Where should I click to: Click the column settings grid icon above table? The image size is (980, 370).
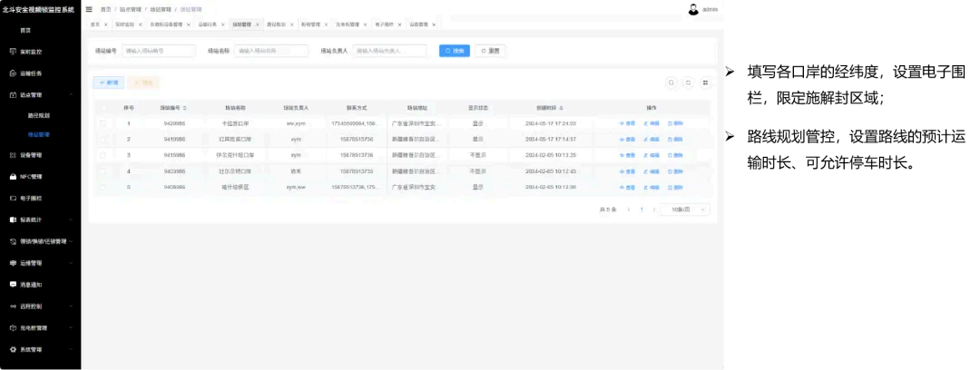pyautogui.click(x=705, y=83)
